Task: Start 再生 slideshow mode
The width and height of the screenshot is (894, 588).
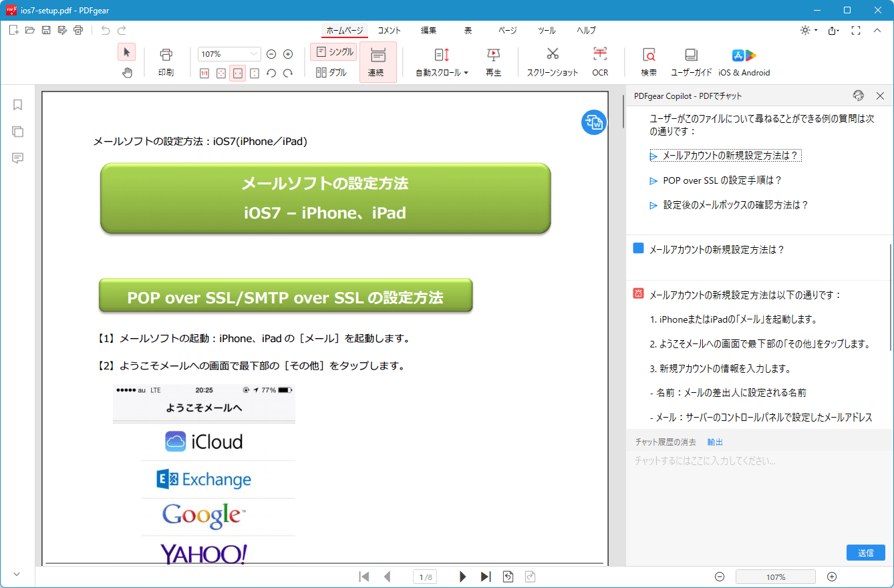Action: pos(493,62)
